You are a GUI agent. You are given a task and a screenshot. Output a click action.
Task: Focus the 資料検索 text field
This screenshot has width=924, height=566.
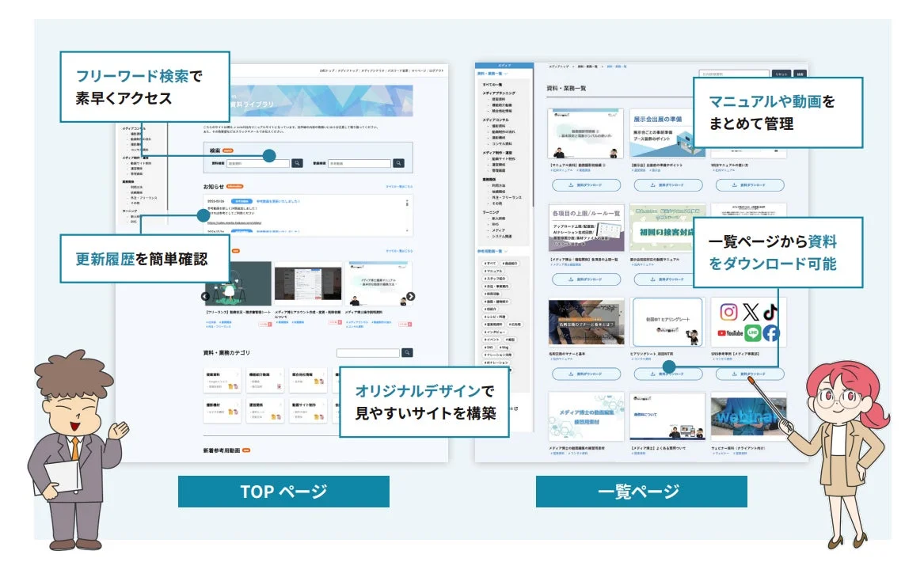[257, 163]
